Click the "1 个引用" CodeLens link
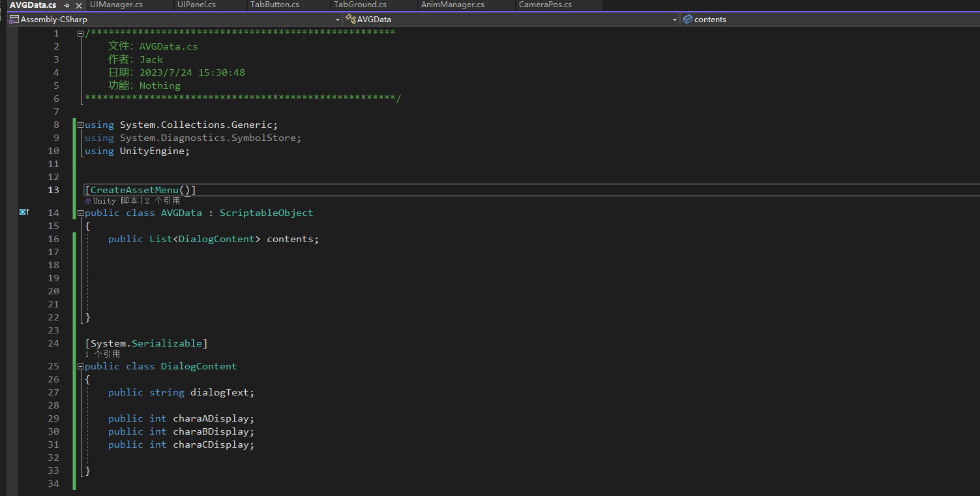The width and height of the screenshot is (980, 496). (x=102, y=354)
